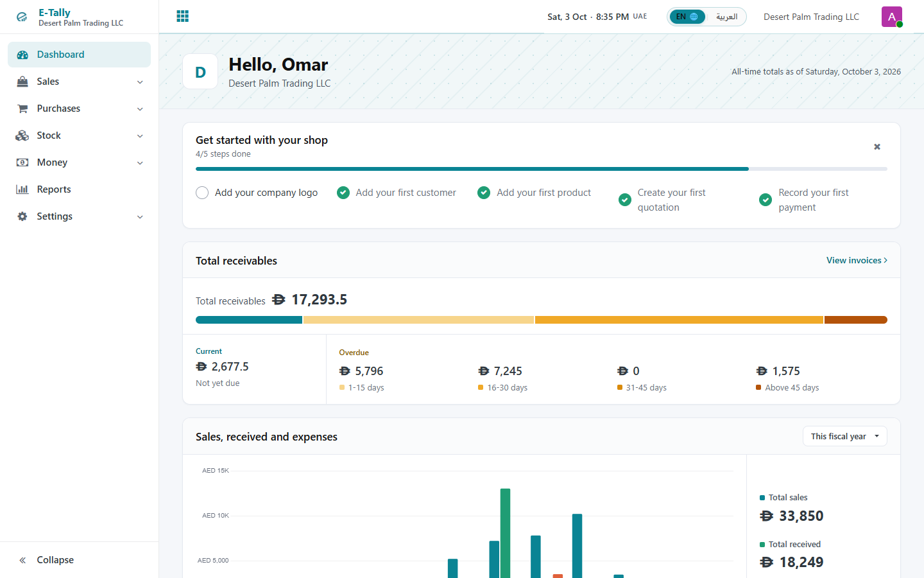
Task: Click the Money banknote icon
Action: tap(22, 162)
